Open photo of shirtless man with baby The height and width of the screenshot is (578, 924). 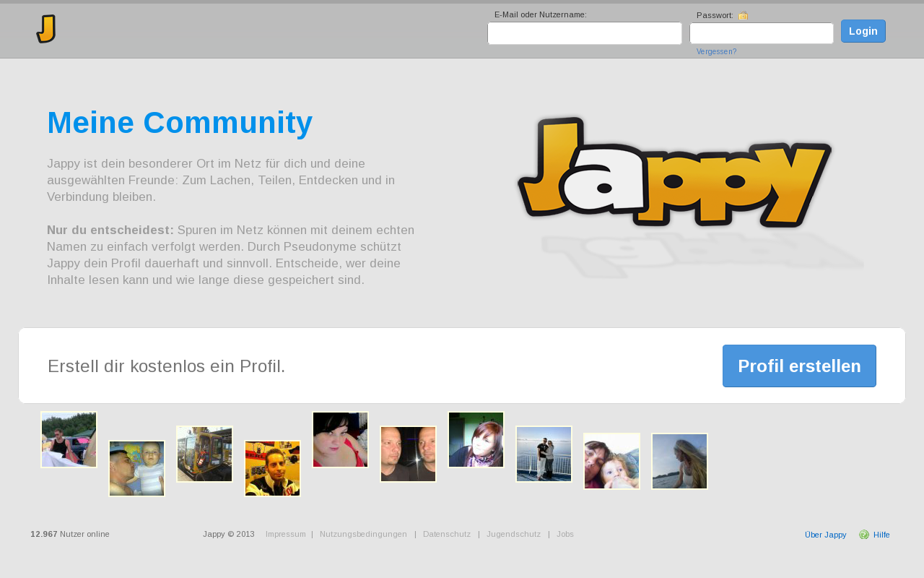[136, 469]
